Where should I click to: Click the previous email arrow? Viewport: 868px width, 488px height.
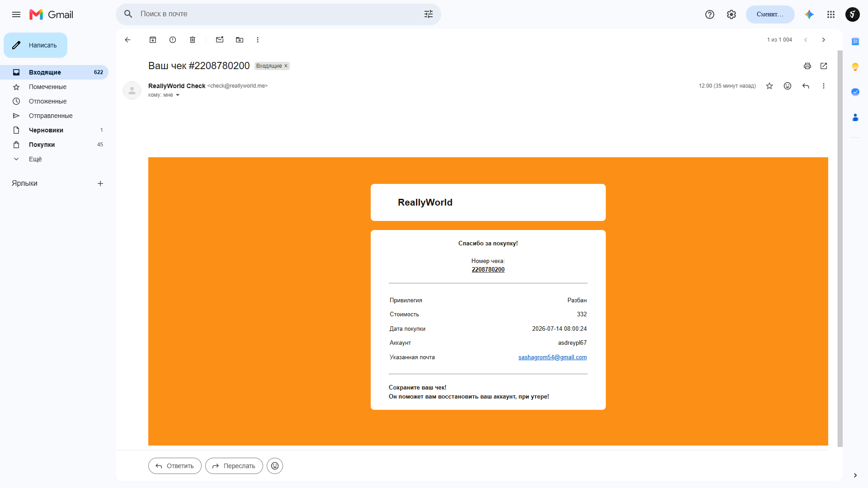[x=806, y=40]
